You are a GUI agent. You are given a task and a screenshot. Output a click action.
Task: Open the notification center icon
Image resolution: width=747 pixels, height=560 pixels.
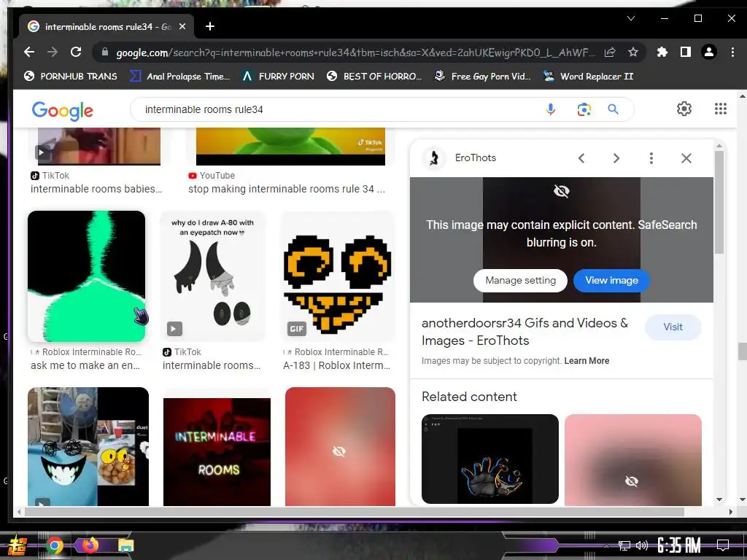point(723,545)
